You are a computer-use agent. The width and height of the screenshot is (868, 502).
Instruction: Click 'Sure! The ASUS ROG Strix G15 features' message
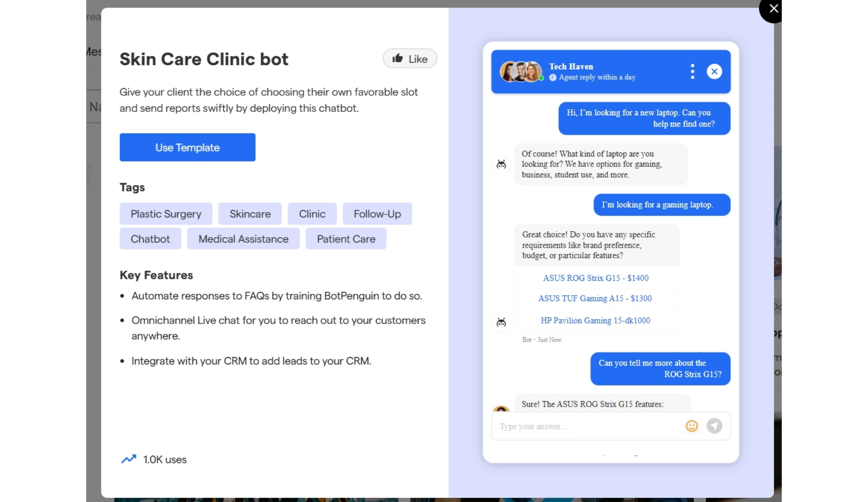coord(602,403)
